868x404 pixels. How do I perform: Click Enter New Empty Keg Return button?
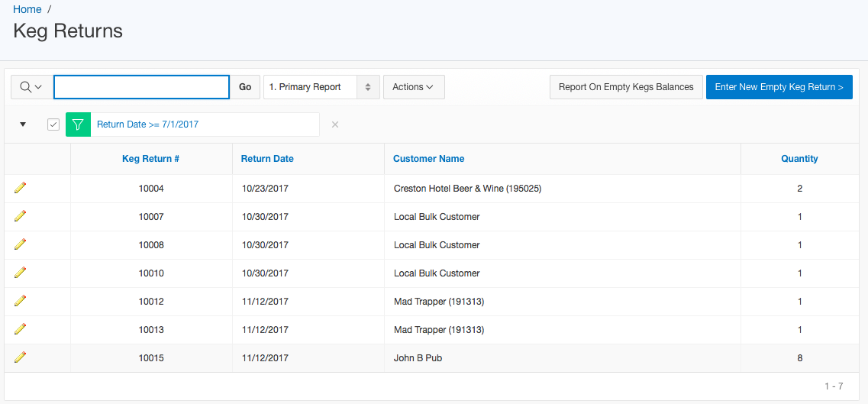pyautogui.click(x=779, y=87)
